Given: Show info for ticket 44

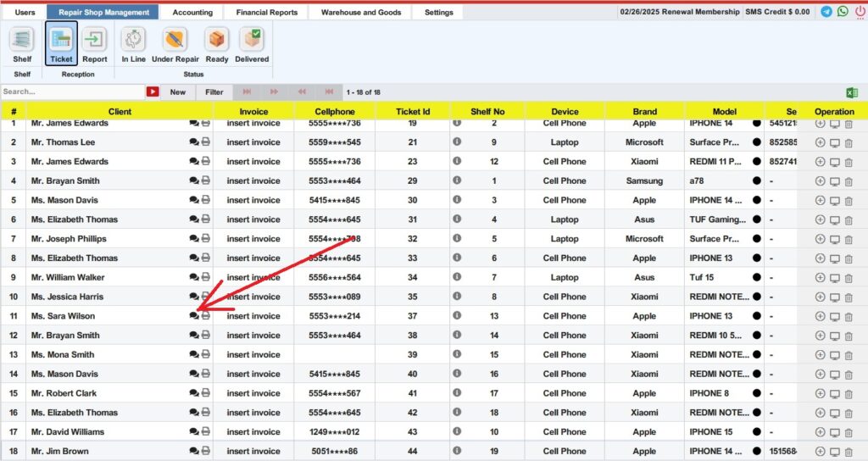Looking at the screenshot, I should pos(457,451).
